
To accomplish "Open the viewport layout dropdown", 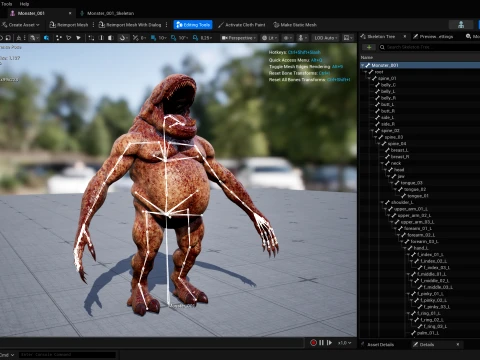I will coord(348,38).
